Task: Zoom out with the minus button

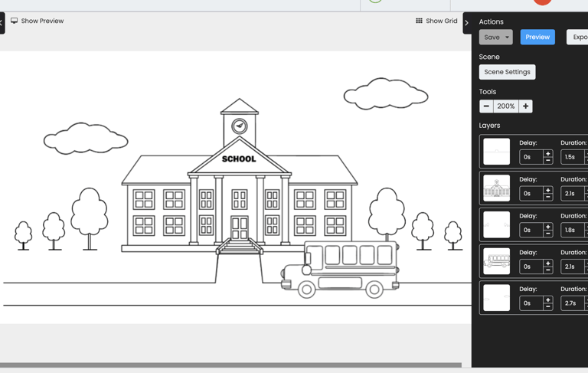Action: tap(486, 106)
